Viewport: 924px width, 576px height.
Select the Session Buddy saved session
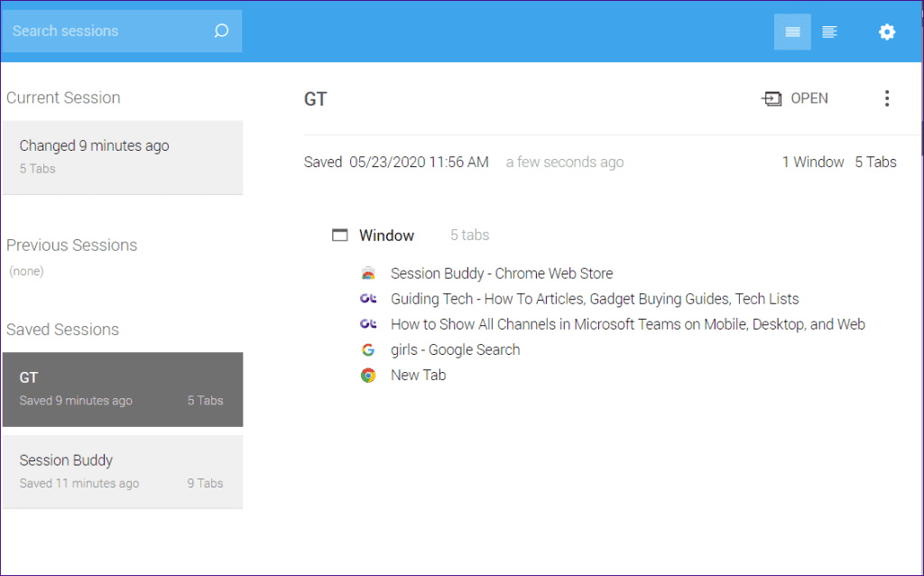[x=123, y=471]
